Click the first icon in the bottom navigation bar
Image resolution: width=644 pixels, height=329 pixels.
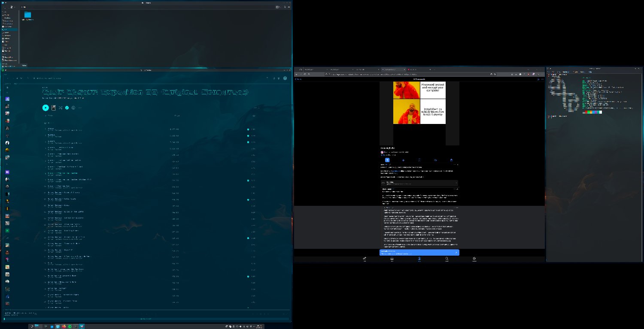365,259
